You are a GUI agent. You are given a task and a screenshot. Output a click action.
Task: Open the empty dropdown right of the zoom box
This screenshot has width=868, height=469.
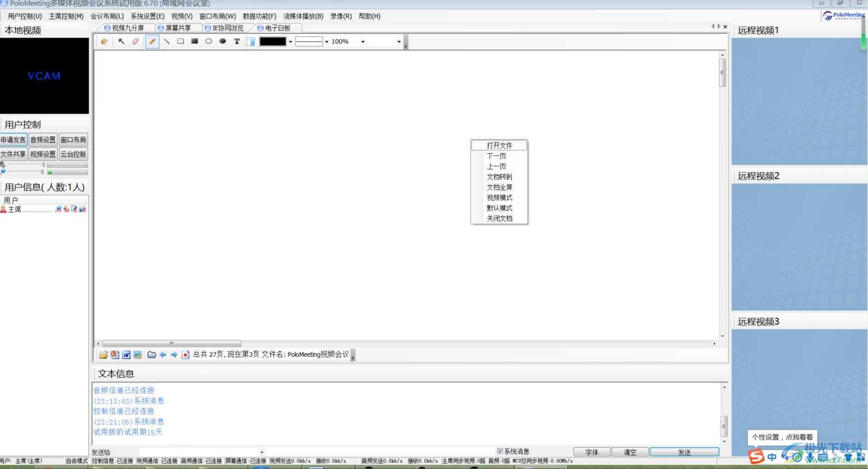point(399,41)
